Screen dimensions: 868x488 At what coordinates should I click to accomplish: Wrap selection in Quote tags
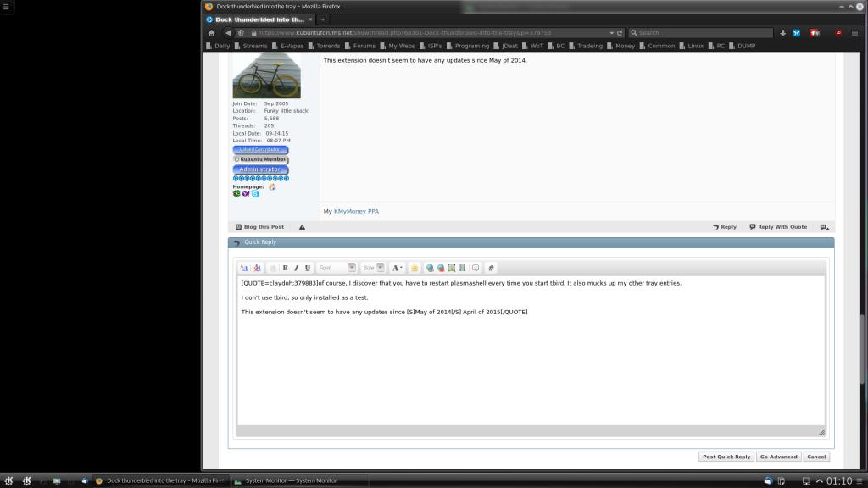pyautogui.click(x=476, y=268)
